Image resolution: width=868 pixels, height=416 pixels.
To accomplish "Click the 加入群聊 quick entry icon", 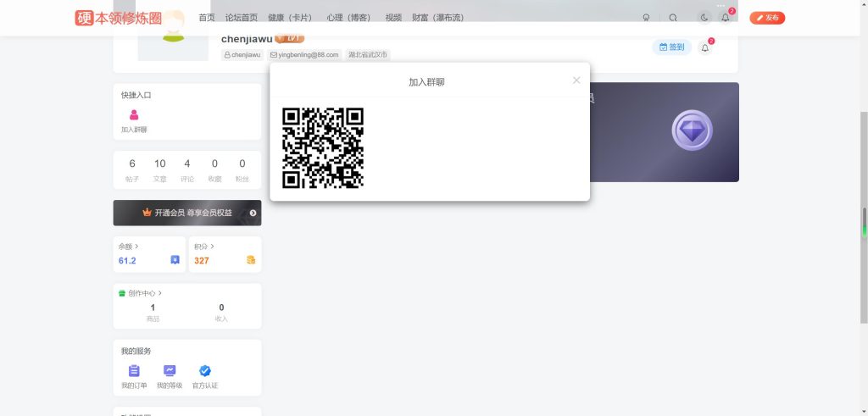I will 134,116.
